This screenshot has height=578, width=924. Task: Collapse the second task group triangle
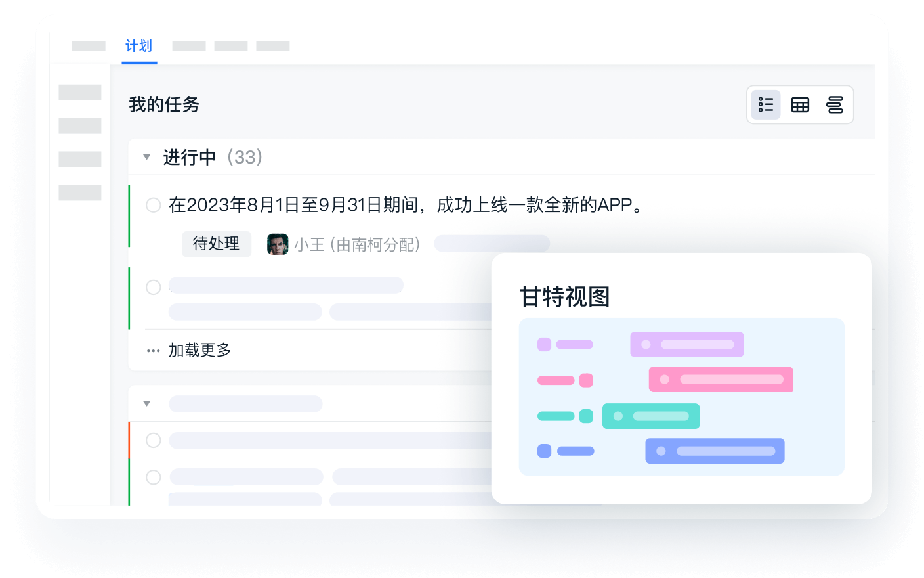pyautogui.click(x=147, y=403)
